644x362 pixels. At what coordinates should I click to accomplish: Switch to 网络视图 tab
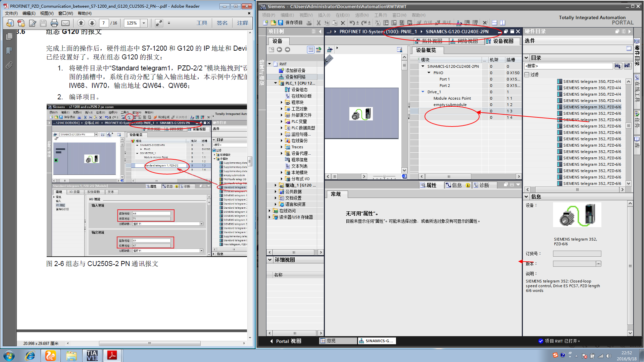(x=467, y=41)
